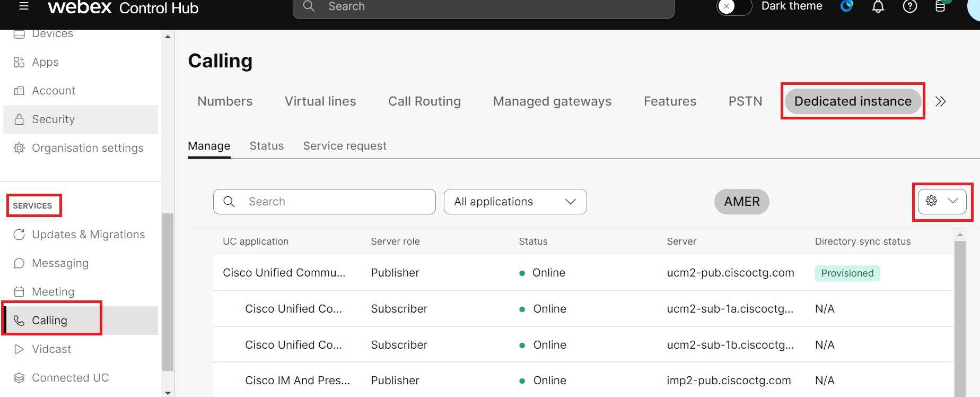Click the Status column header
Image resolution: width=980 pixels, height=397 pixels.
(x=533, y=241)
